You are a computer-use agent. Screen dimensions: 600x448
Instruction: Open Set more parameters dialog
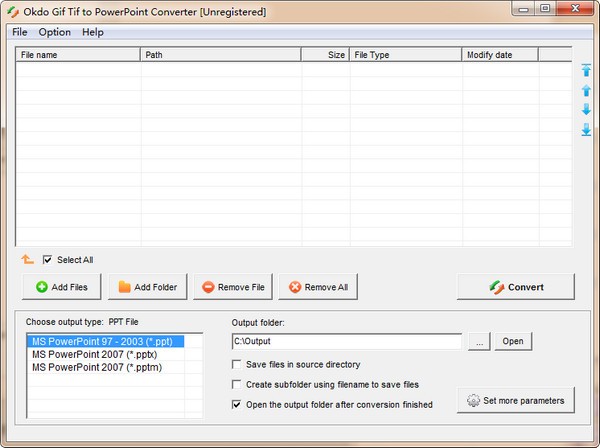[x=516, y=400]
